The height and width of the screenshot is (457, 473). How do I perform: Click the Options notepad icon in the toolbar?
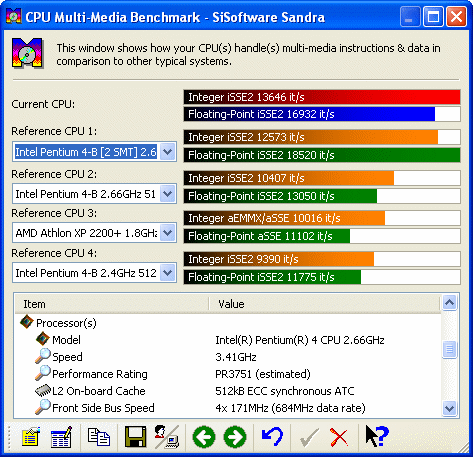pyautogui.click(x=31, y=437)
